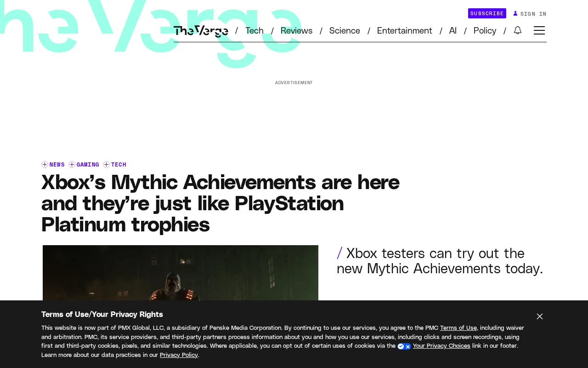Open Privacy Policy link in banner
Image resolution: width=588 pixels, height=368 pixels.
point(179,355)
